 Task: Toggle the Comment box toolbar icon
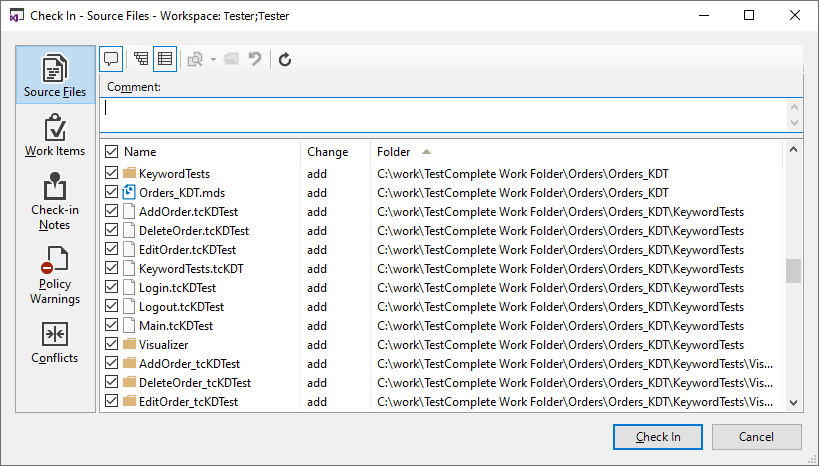tap(111, 59)
